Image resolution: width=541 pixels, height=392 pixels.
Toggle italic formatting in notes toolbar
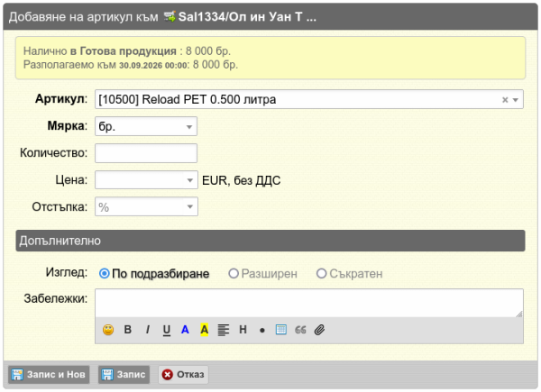point(147,330)
